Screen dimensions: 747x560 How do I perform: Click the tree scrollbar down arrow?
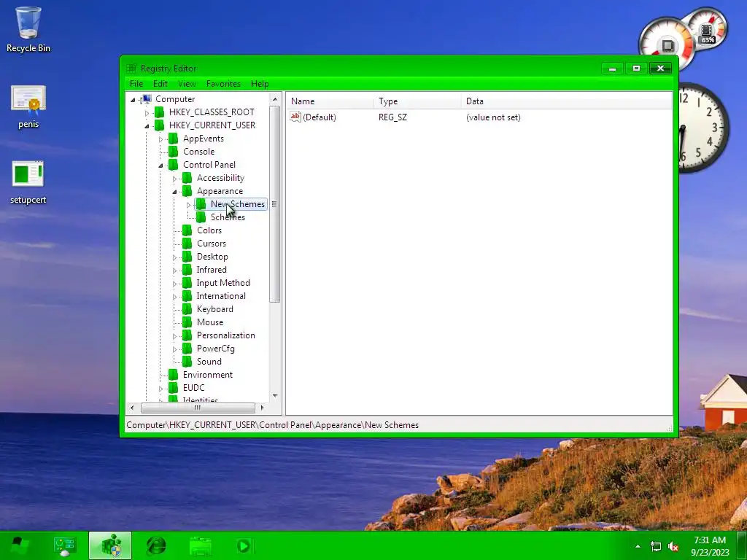(x=275, y=396)
